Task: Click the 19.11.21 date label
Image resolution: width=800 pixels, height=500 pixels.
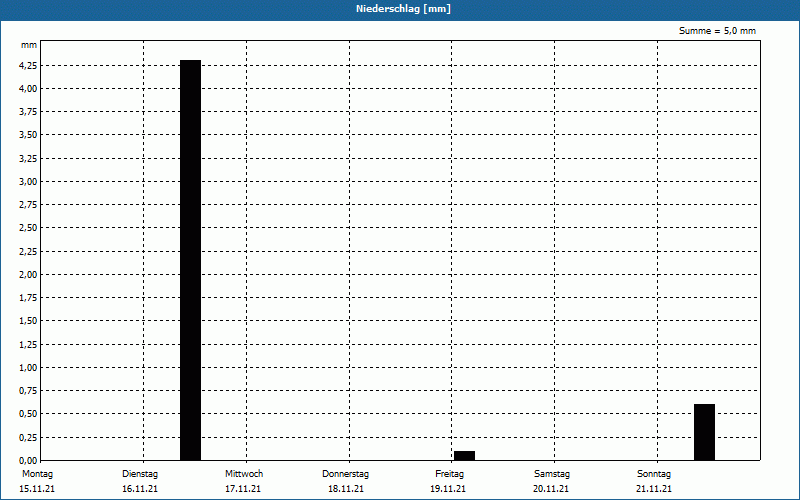Action: click(x=448, y=489)
